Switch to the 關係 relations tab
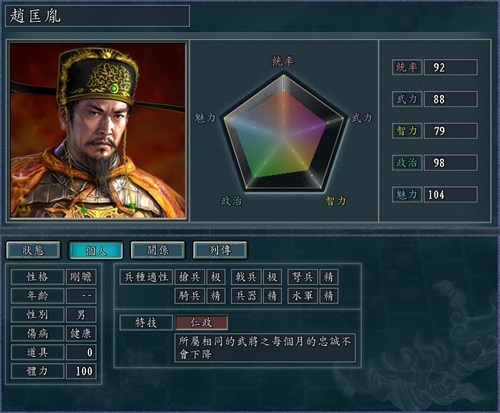This screenshot has width=500, height=413. point(158,250)
